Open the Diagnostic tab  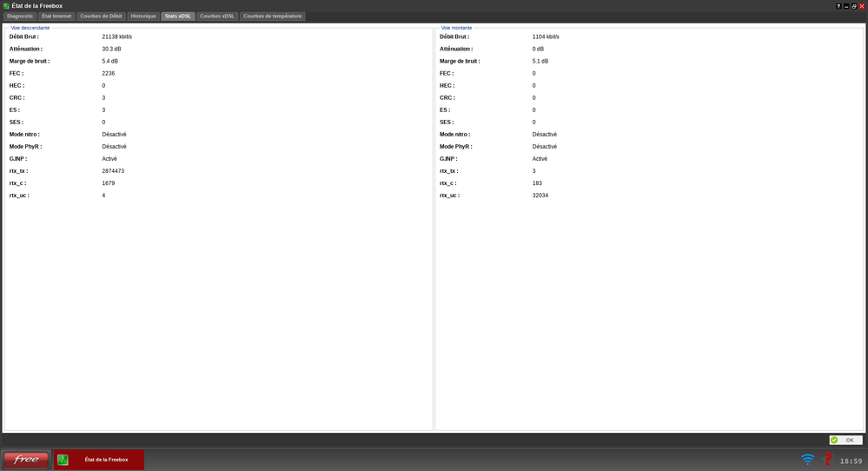[20, 16]
